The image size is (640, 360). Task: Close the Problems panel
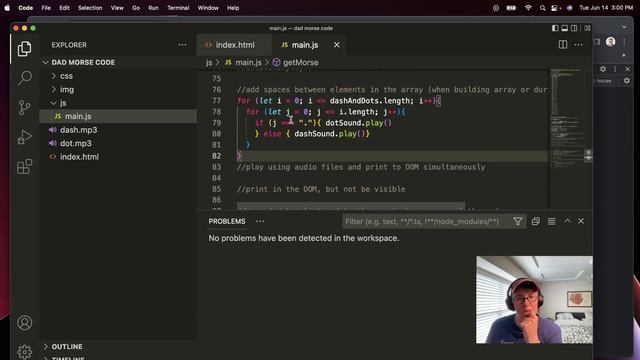[581, 221]
